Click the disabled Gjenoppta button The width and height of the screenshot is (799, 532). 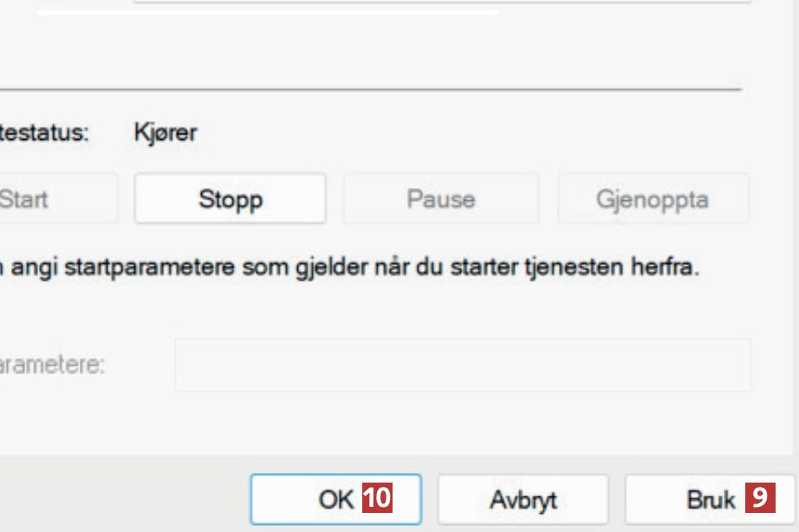coord(653,199)
